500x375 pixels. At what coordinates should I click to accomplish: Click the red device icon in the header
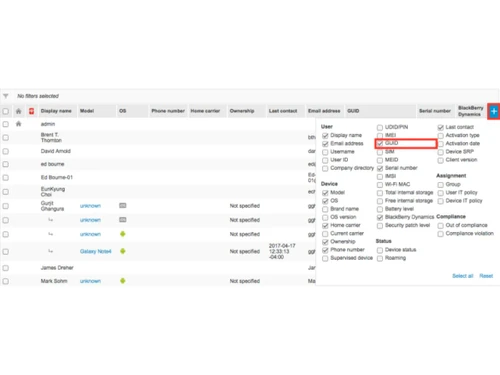point(31,111)
